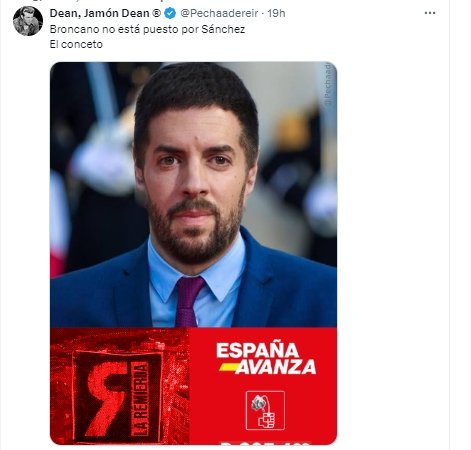Select the text "Broncano no está puesto por Sánchez"
Screen dimensions: 471x450
[147, 29]
